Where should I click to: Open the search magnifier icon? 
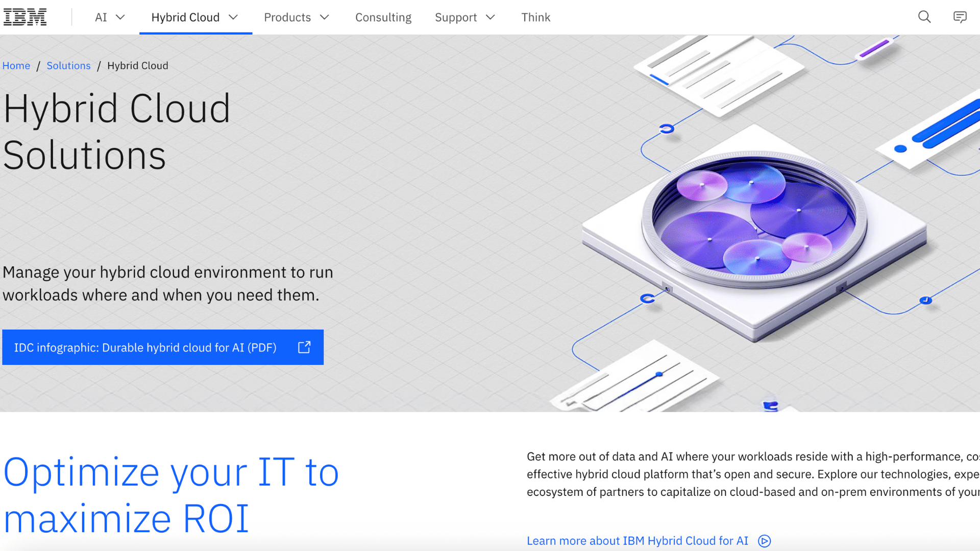click(x=924, y=17)
